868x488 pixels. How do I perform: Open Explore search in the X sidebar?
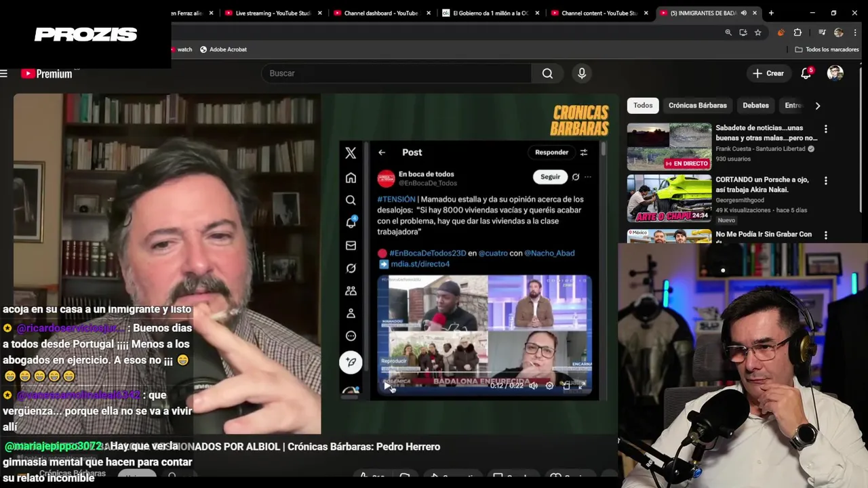(x=351, y=200)
